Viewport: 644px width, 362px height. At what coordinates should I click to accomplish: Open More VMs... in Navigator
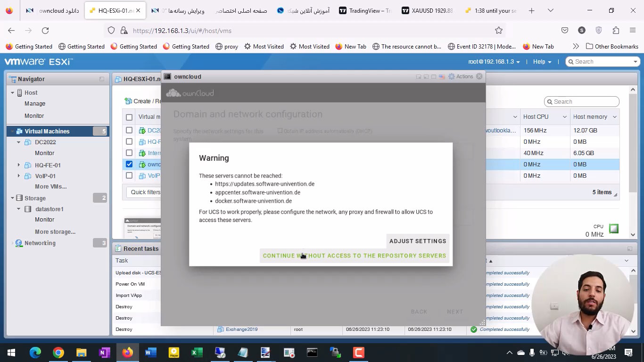click(x=50, y=187)
